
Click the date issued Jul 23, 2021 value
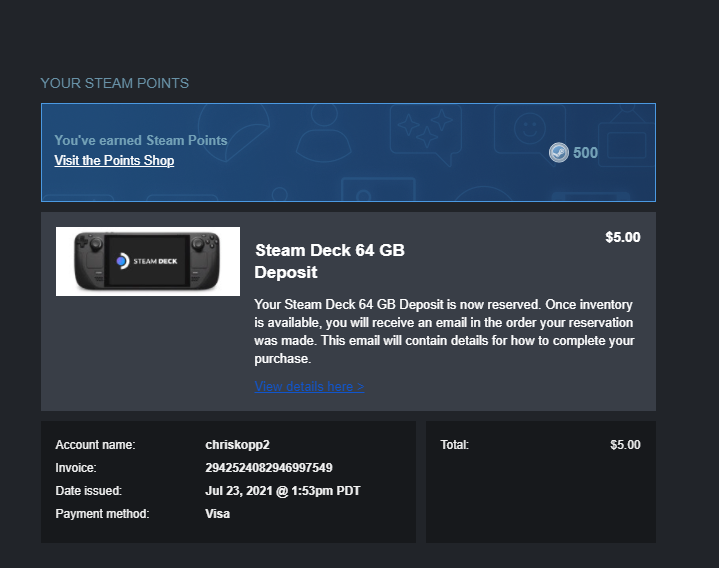point(283,491)
